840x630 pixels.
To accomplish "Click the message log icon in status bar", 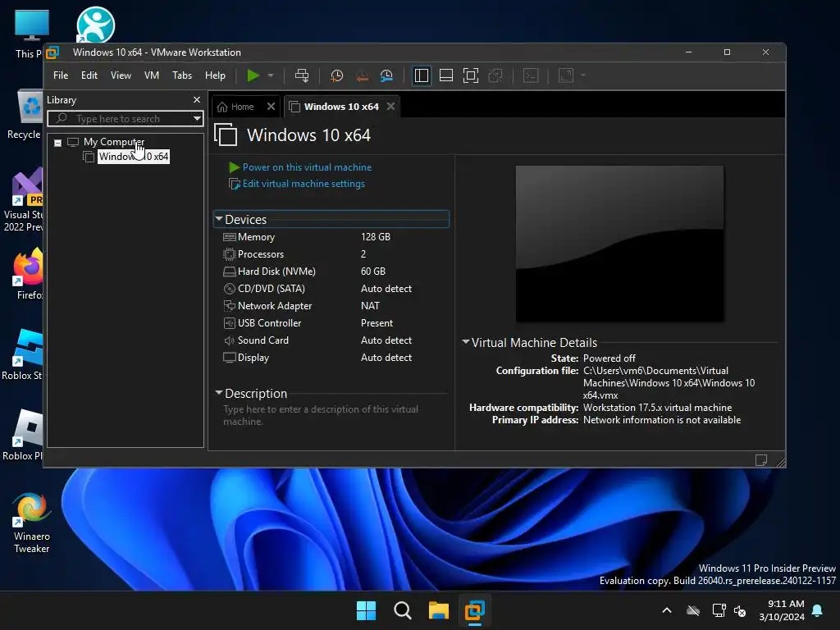I will [x=760, y=460].
